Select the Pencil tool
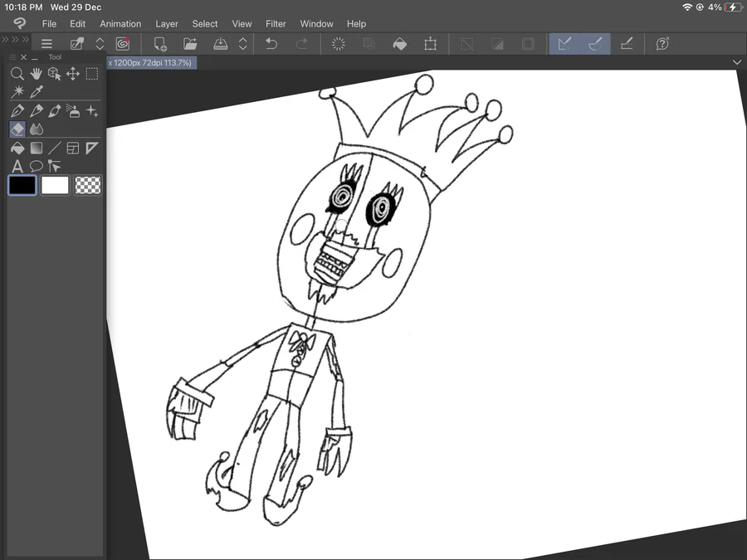 [36, 111]
